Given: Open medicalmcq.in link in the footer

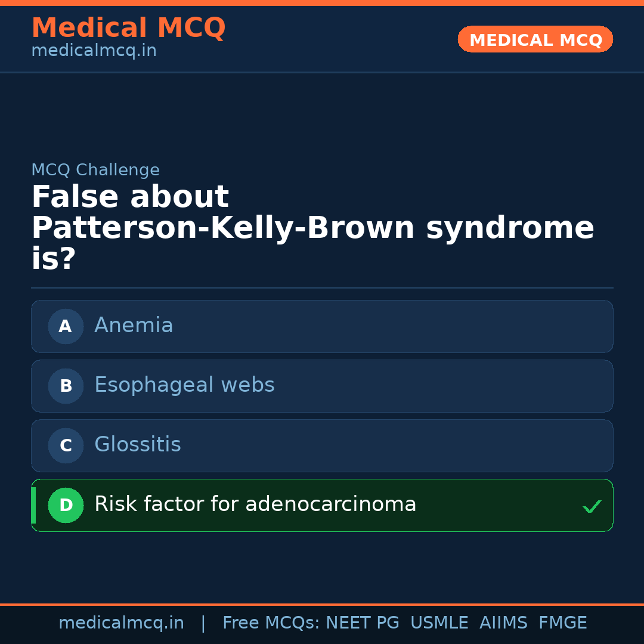Looking at the screenshot, I should coord(121,623).
